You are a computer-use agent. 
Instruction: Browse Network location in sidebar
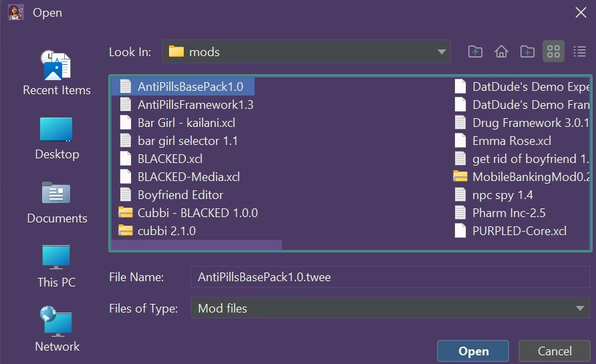(x=57, y=330)
